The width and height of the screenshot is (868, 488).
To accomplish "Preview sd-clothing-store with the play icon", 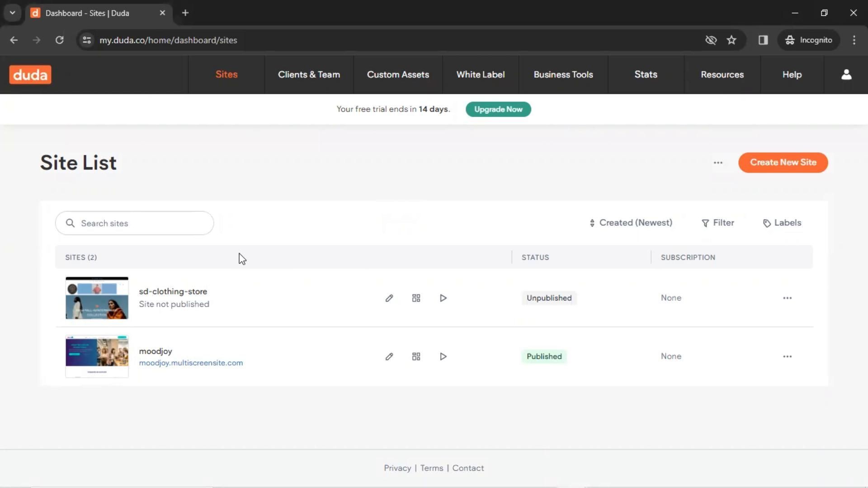I will (443, 298).
